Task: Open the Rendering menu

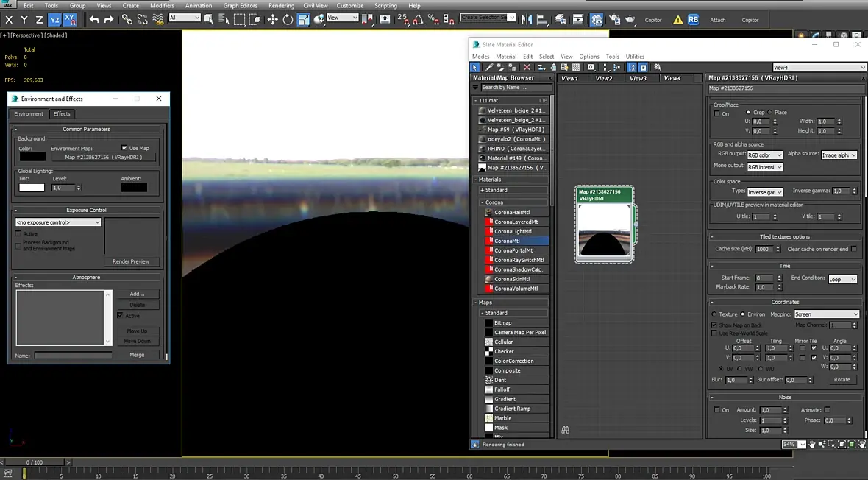Action: point(281,5)
